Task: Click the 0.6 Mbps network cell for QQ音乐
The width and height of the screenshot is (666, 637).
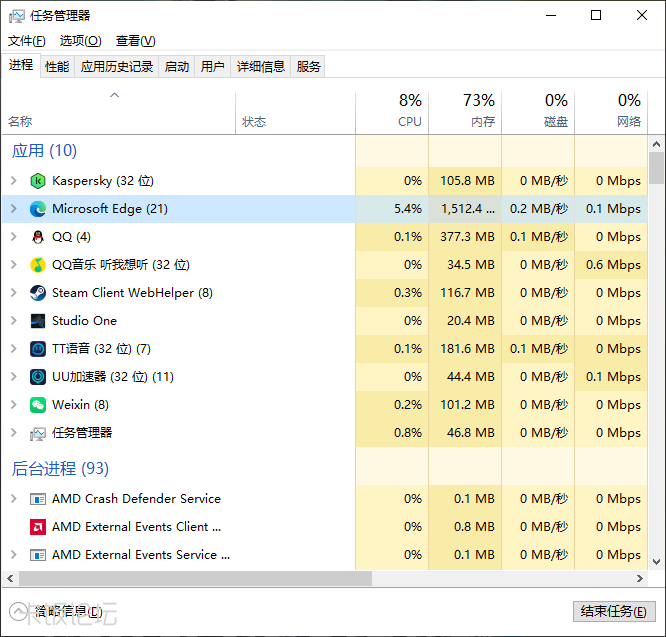Action: [613, 265]
